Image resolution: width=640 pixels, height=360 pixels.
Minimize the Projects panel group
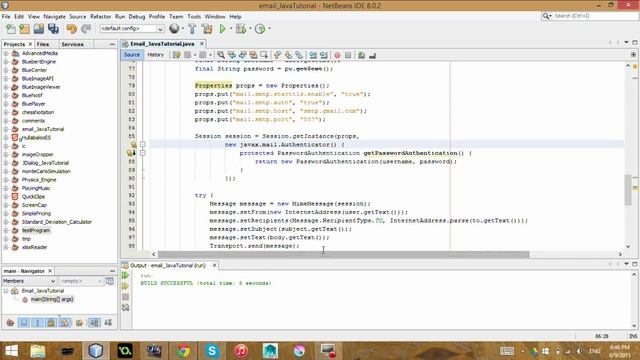click(x=112, y=44)
